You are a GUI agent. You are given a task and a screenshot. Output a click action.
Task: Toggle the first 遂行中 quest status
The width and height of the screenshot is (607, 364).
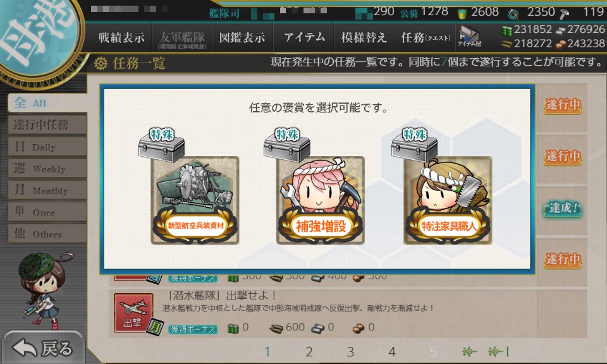[x=563, y=105]
